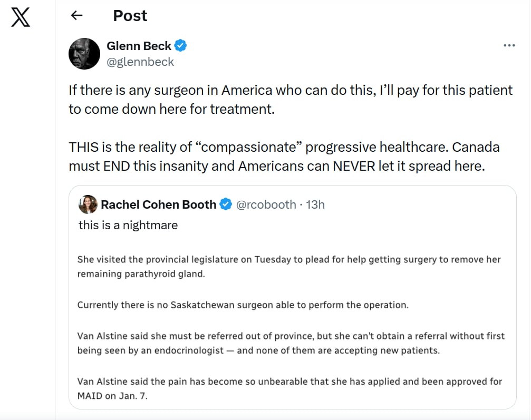The image size is (531, 420).
Task: Click the back arrow to exit the post
Action: point(76,16)
